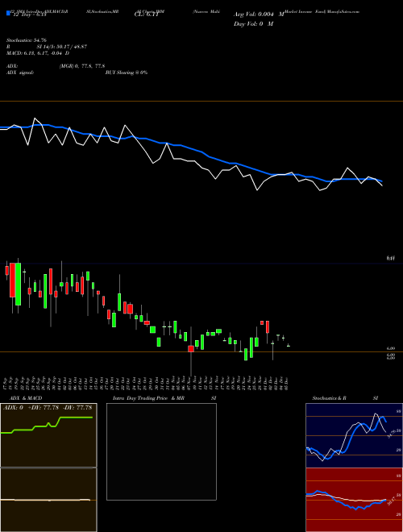Screen dimensions: 403x532
Task: Click the empty intraday trading price chart box
Action: coord(161,451)
